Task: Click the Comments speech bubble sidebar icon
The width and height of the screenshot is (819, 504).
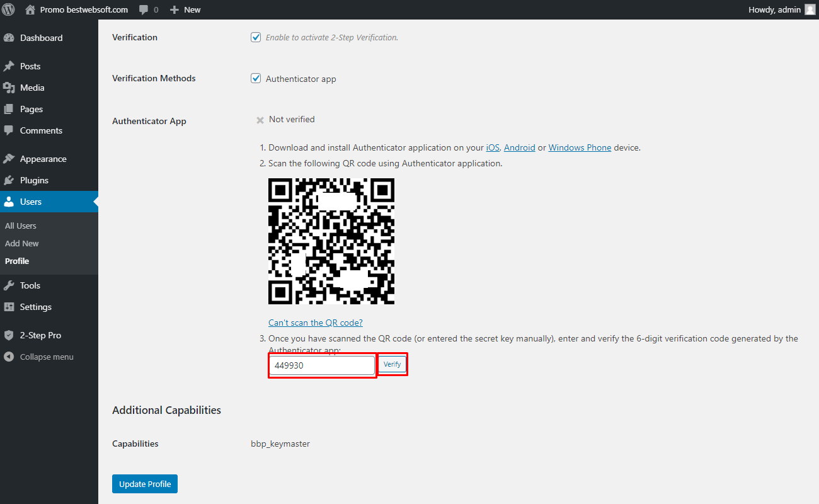Action: [9, 130]
